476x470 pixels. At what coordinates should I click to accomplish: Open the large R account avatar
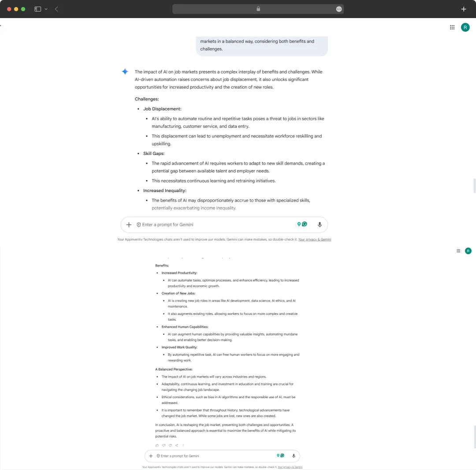(465, 27)
